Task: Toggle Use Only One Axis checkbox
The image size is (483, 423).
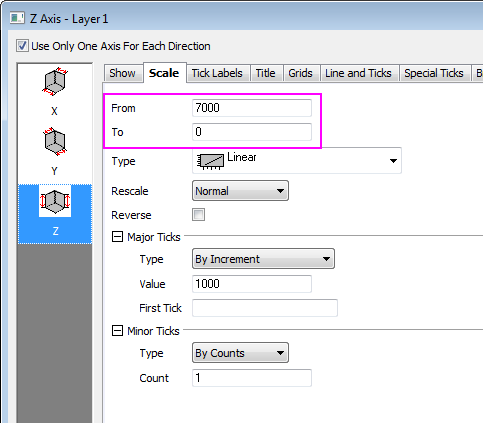Action: (22, 46)
